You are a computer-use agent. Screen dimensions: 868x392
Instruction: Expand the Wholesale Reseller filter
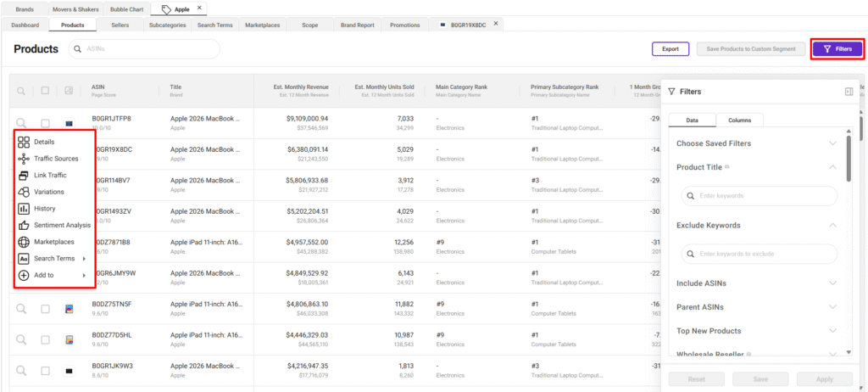832,354
